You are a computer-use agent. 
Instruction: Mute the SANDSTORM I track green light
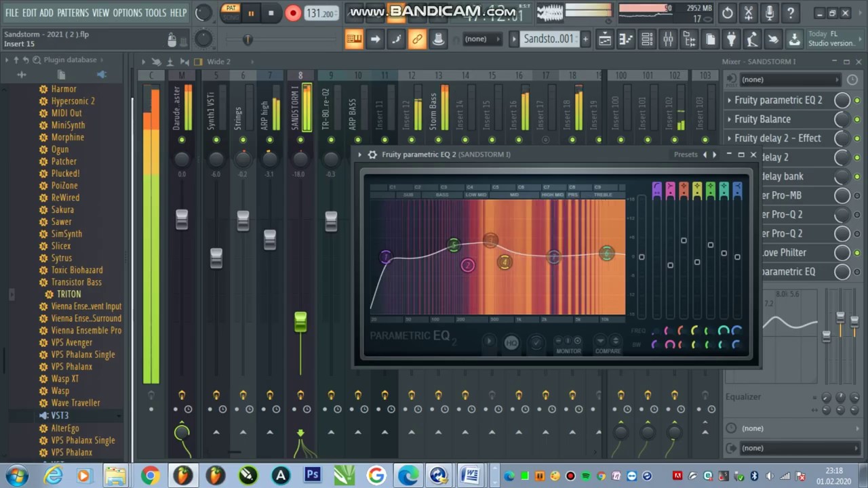pos(300,140)
